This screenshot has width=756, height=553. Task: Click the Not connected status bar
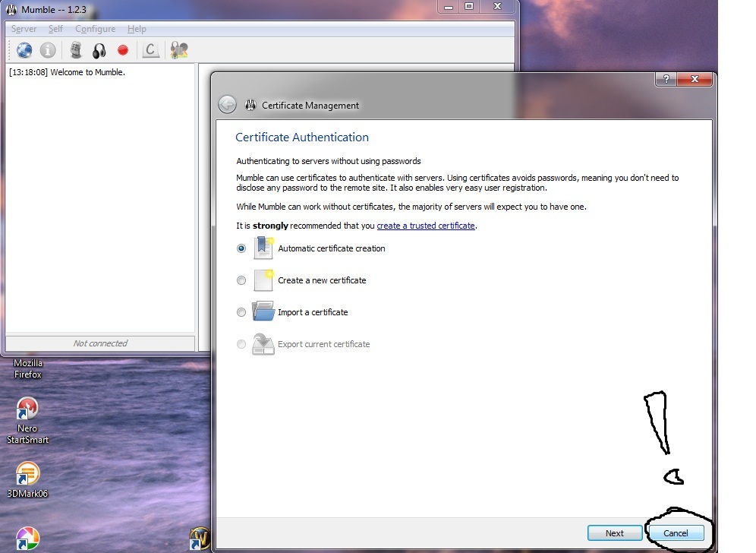click(x=100, y=343)
